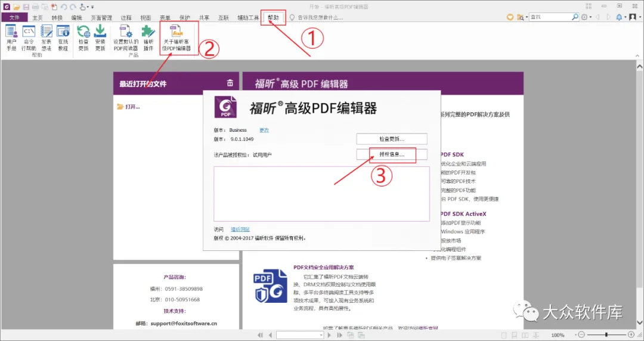Expand the quick access toolbar customize arrow

(92, 7)
